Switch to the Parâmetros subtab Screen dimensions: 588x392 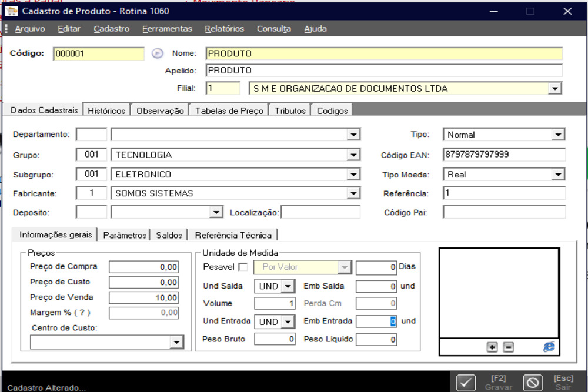[x=125, y=235]
